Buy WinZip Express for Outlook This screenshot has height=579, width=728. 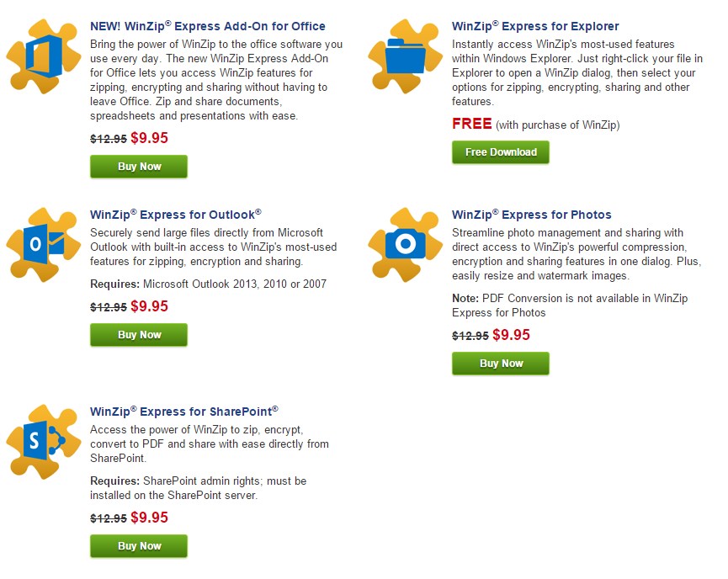(x=139, y=335)
